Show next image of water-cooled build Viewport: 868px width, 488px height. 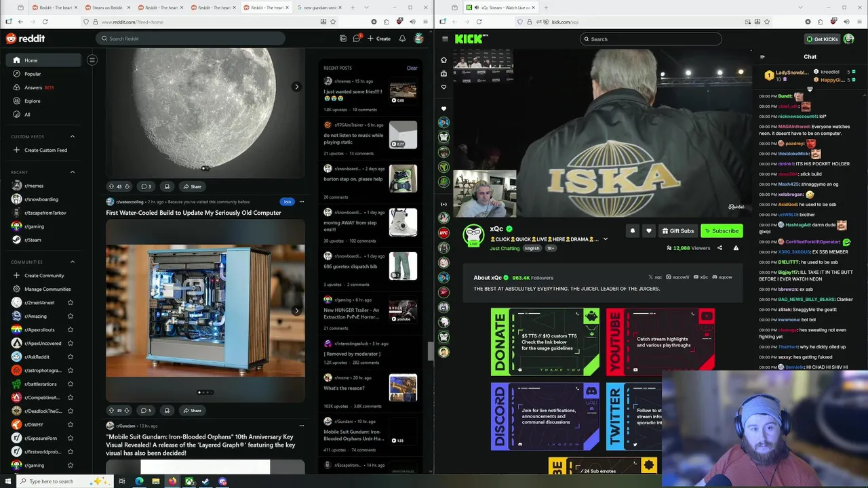[x=296, y=311]
